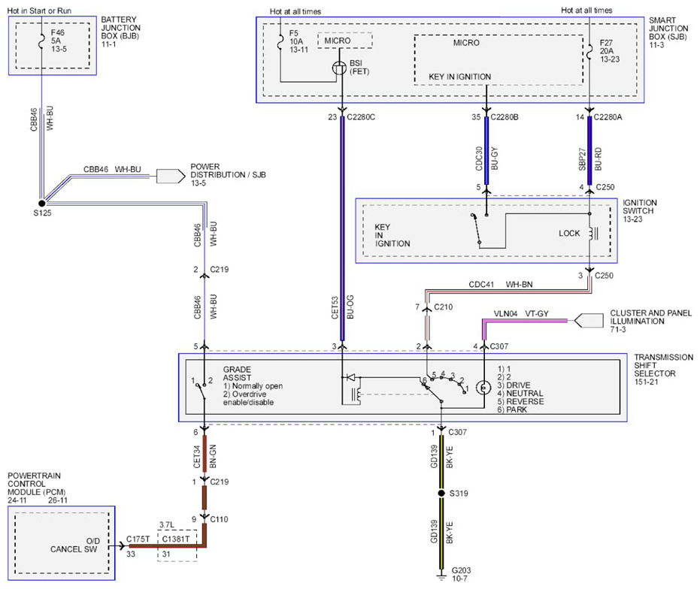This screenshot has width=700, height=589.
Task: Click the REVERSE position label
Action: (x=525, y=402)
